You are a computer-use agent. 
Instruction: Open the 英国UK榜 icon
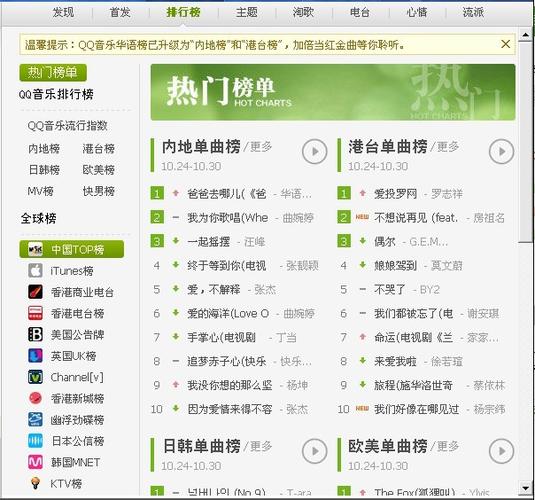point(35,356)
